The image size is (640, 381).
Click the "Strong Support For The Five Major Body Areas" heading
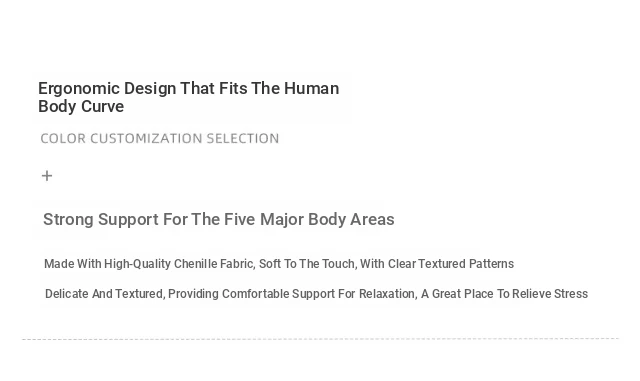click(x=219, y=219)
